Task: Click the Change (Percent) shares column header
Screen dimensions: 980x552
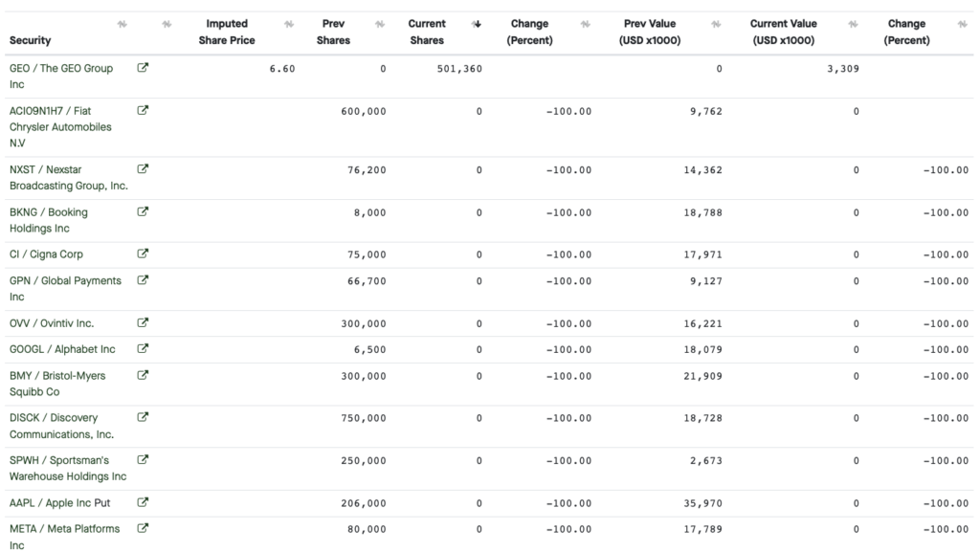Action: point(529,32)
